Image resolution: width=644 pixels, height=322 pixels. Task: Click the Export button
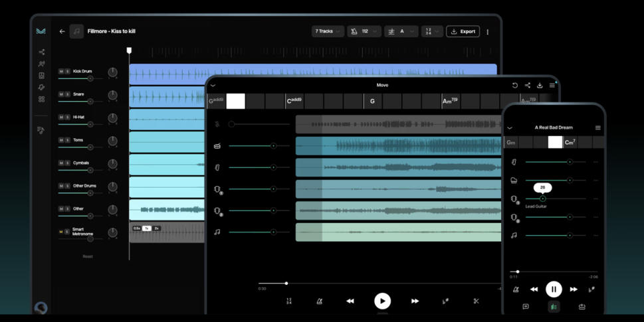pyautogui.click(x=463, y=31)
